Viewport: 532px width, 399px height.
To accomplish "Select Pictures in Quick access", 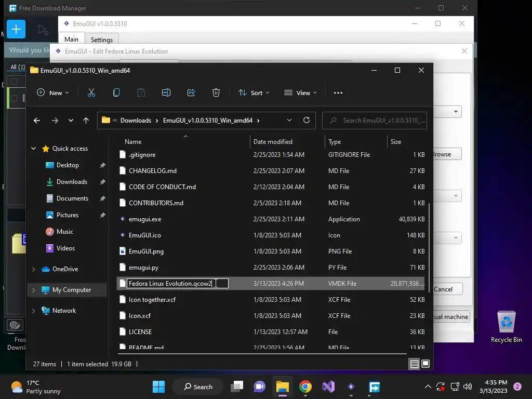I will [x=67, y=215].
